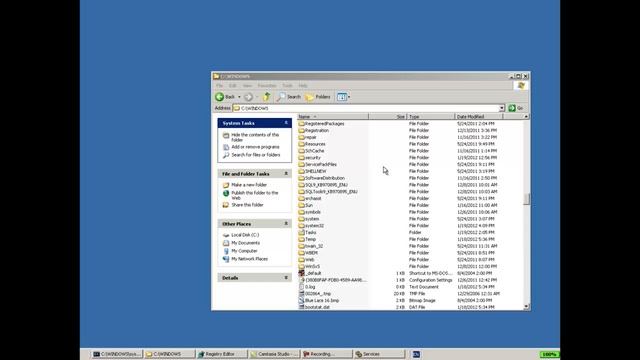Select the Sun folder icon
Viewport: 640px width, 360px height.
[301, 205]
